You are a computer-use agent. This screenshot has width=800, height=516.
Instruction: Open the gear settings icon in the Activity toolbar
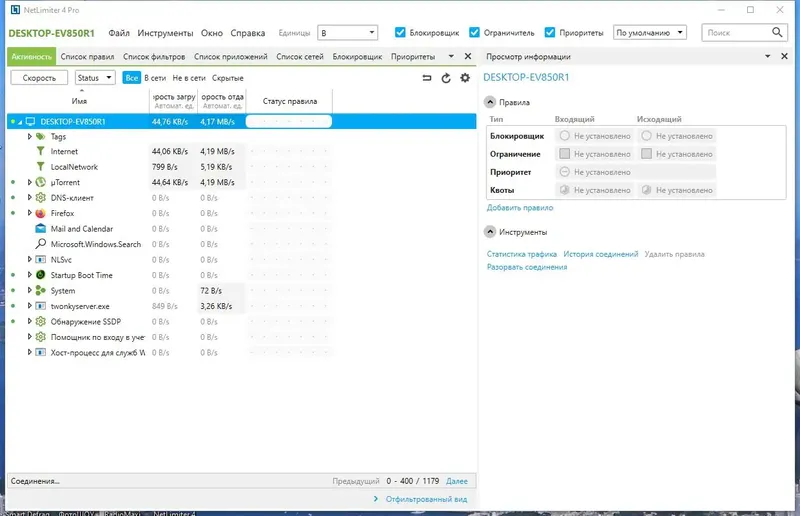(465, 78)
